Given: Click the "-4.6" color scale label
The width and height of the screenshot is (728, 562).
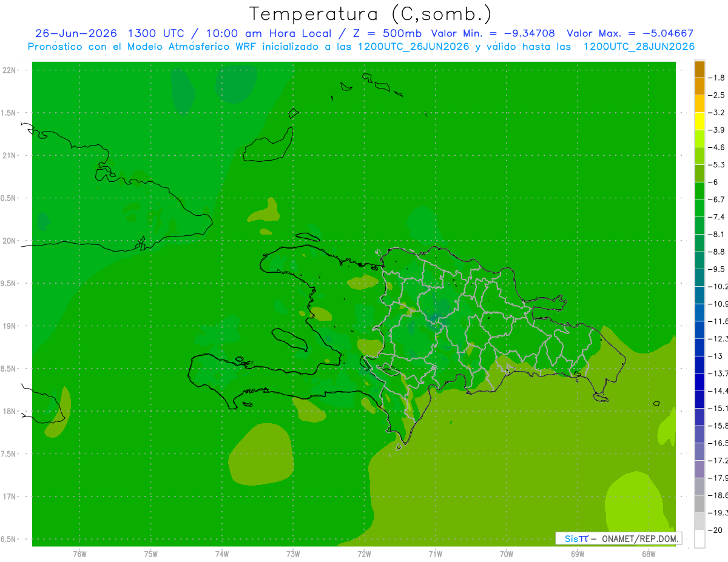Looking at the screenshot, I should click(x=718, y=147).
